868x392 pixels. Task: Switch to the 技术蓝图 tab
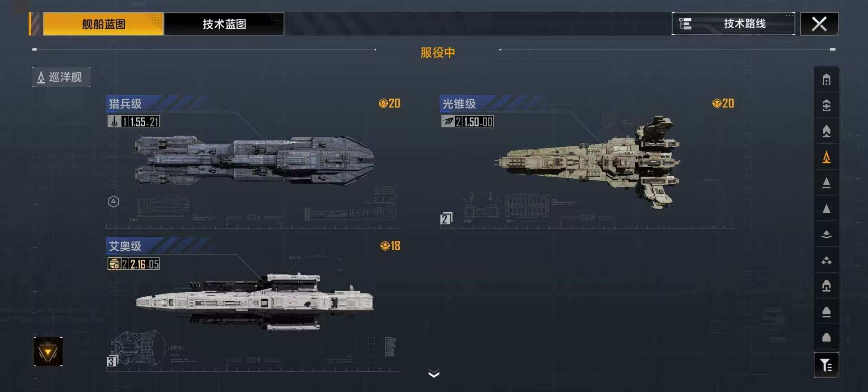pyautogui.click(x=224, y=24)
